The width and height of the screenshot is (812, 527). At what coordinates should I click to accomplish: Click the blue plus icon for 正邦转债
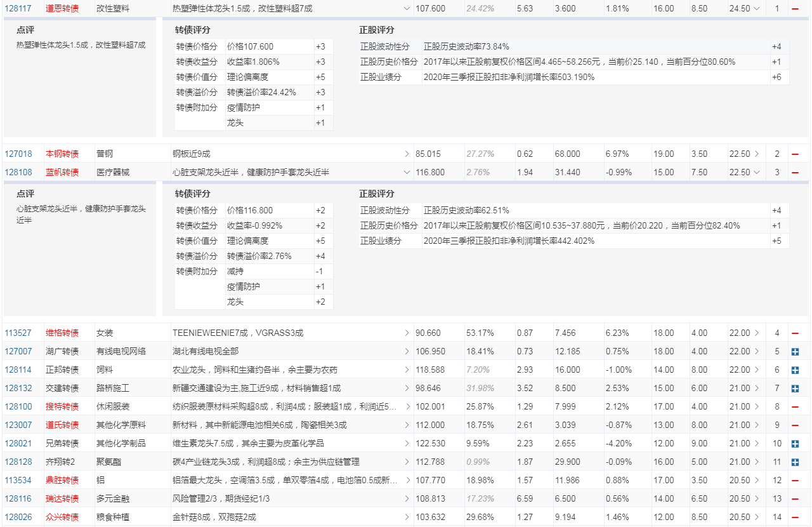click(x=795, y=370)
